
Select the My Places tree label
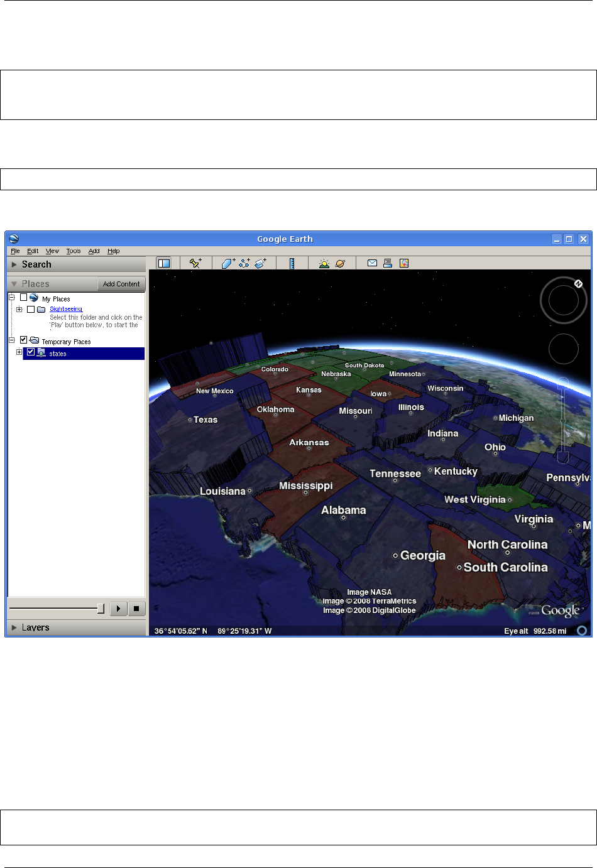(x=56, y=299)
